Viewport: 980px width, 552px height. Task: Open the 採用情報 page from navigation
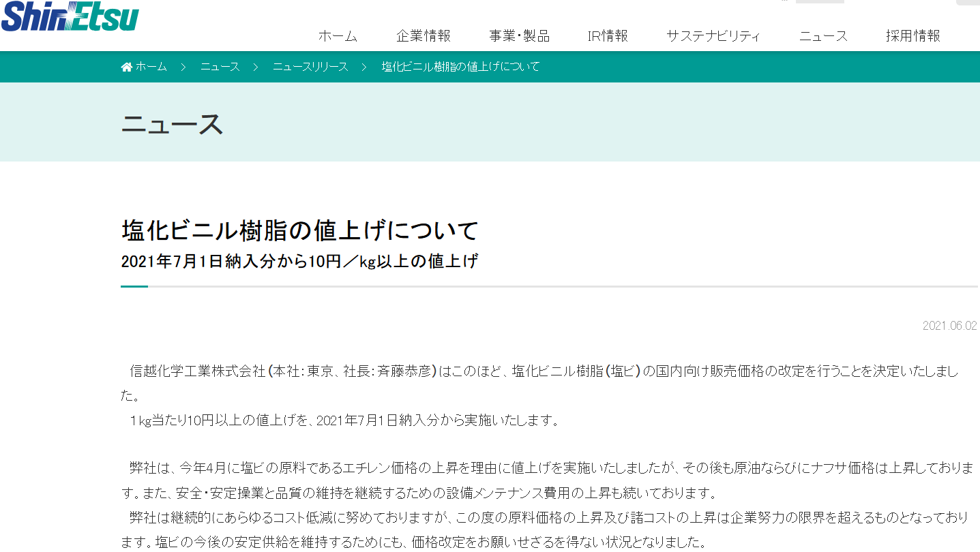(913, 36)
